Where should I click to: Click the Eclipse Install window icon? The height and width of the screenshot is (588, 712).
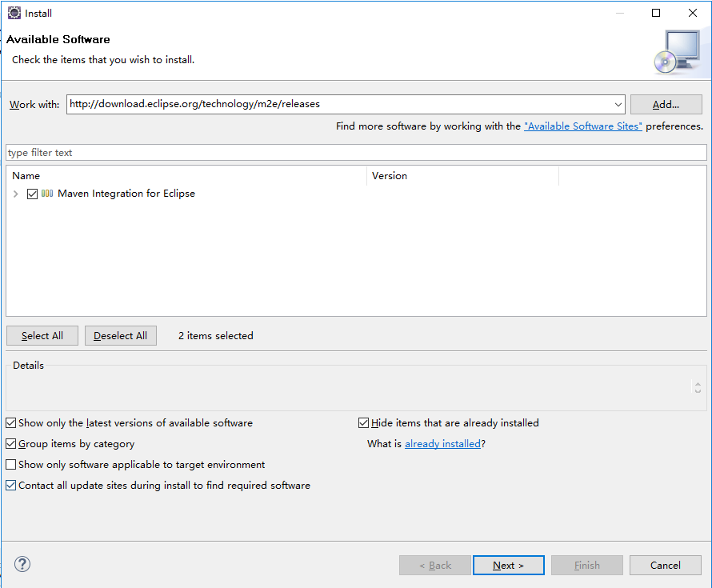click(14, 13)
